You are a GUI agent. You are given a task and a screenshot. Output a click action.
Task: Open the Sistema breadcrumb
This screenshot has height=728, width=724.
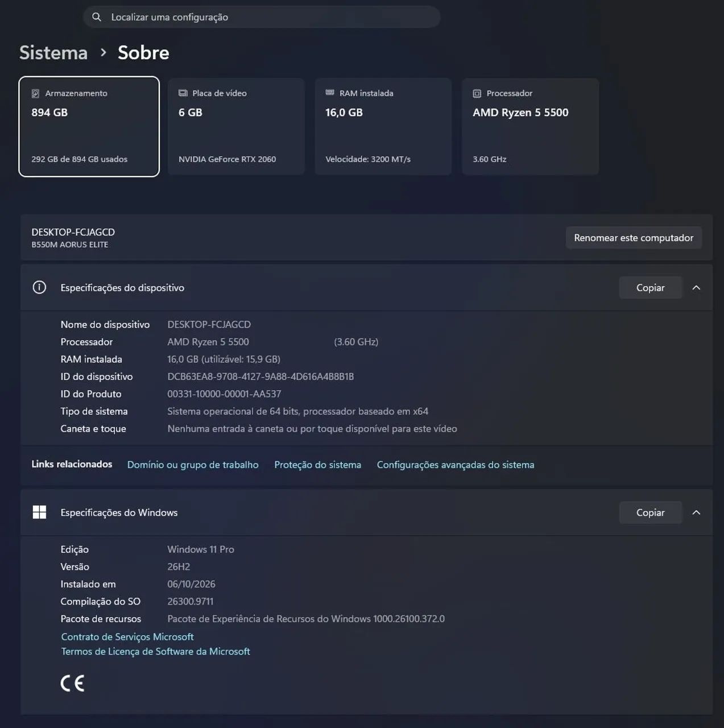(53, 52)
